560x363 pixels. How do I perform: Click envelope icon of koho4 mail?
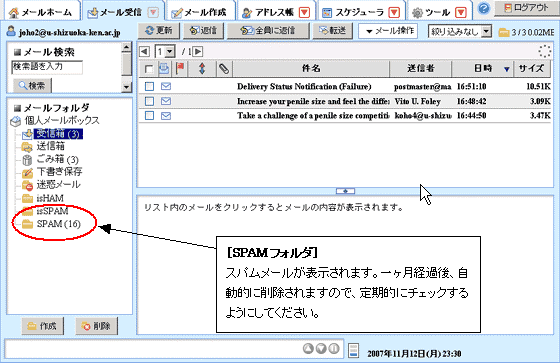[166, 115]
